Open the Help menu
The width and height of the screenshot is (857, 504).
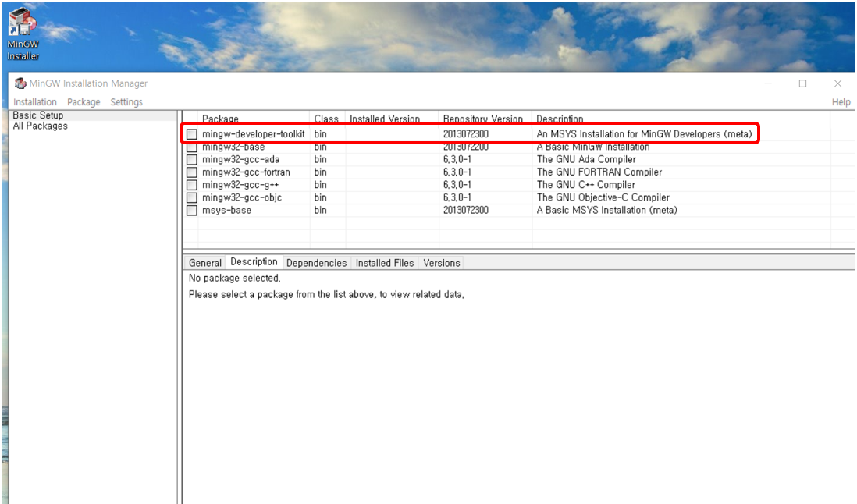coord(841,102)
